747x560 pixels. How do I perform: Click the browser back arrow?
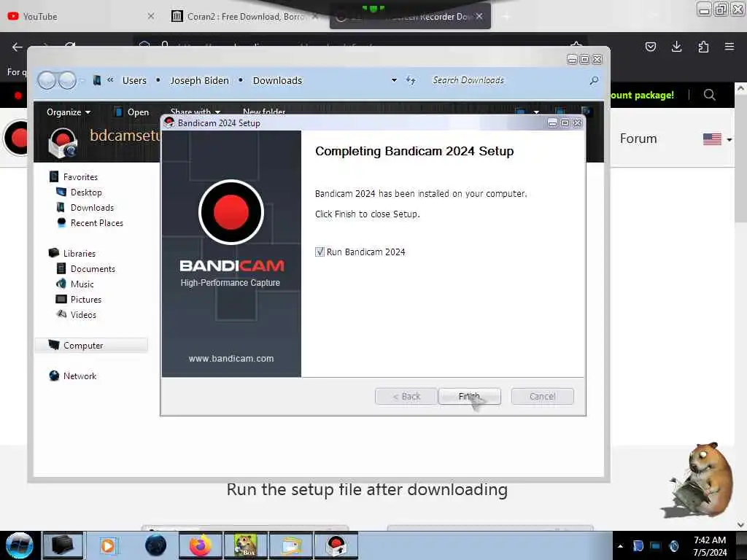[x=18, y=47]
